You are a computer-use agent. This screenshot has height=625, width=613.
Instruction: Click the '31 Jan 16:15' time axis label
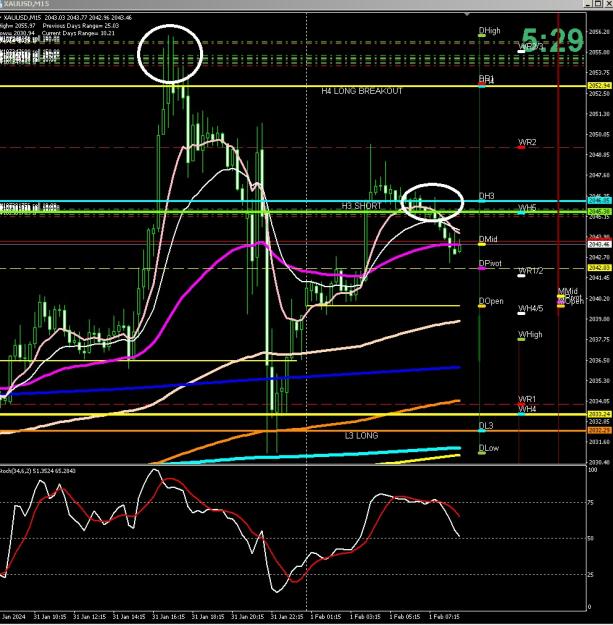168,617
